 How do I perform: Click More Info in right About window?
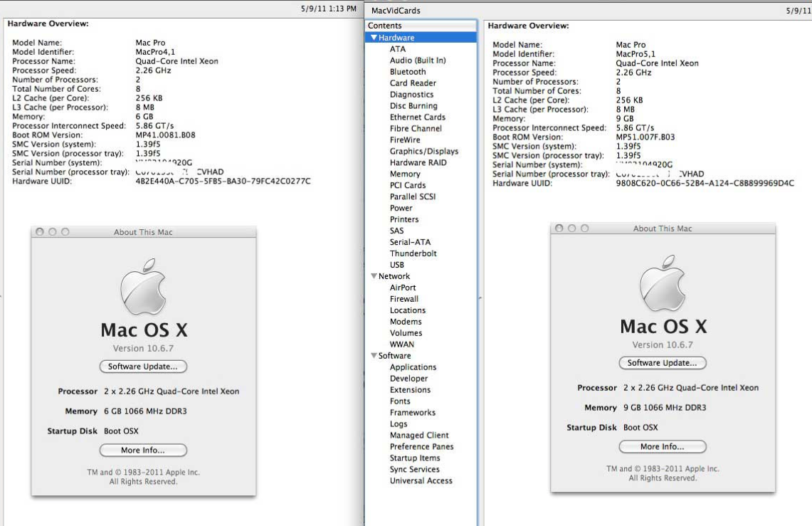coord(663,447)
